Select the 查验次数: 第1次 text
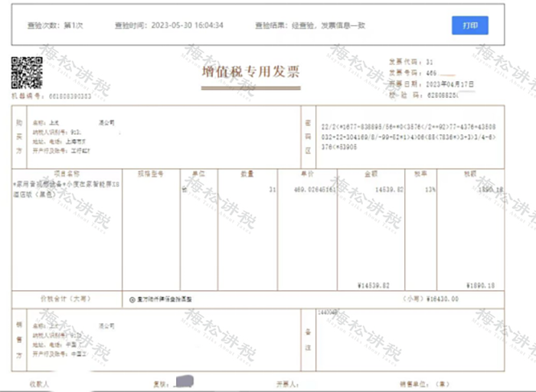Viewport: 536px width, 392px height. pos(55,25)
